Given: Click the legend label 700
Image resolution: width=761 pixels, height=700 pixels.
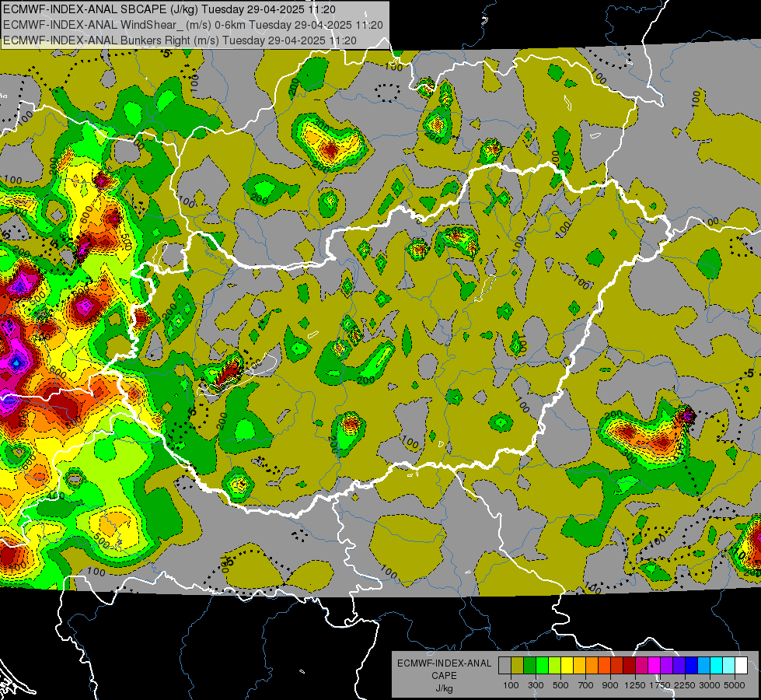Looking at the screenshot, I should tap(586, 685).
